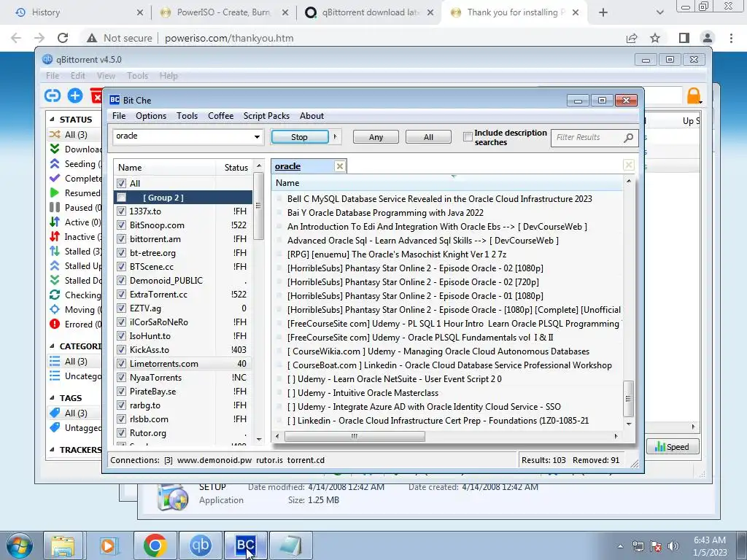The width and height of the screenshot is (747, 560).
Task: Click the Speed graph button in qBittorrent
Action: pyautogui.click(x=672, y=447)
